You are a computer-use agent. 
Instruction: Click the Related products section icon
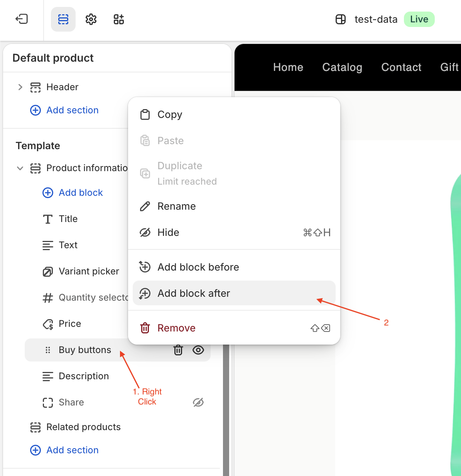(35, 427)
